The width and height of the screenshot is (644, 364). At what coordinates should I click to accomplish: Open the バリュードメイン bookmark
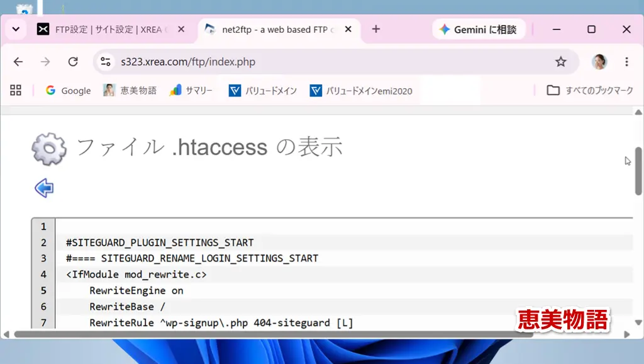[263, 91]
